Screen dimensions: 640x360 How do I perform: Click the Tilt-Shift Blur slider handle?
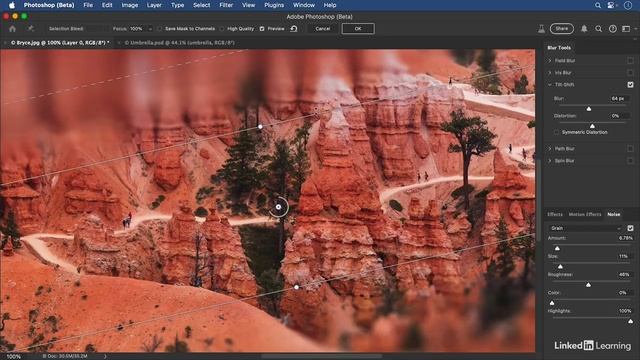point(589,109)
